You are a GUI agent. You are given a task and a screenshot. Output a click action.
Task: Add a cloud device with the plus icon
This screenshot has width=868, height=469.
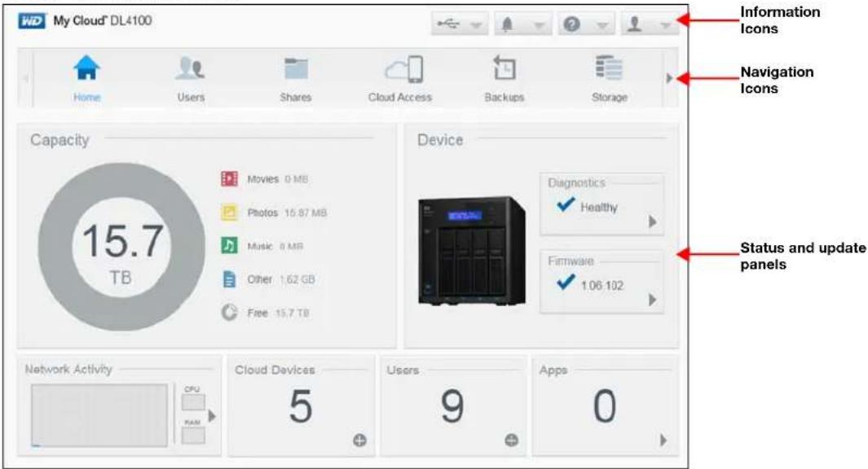(x=359, y=441)
